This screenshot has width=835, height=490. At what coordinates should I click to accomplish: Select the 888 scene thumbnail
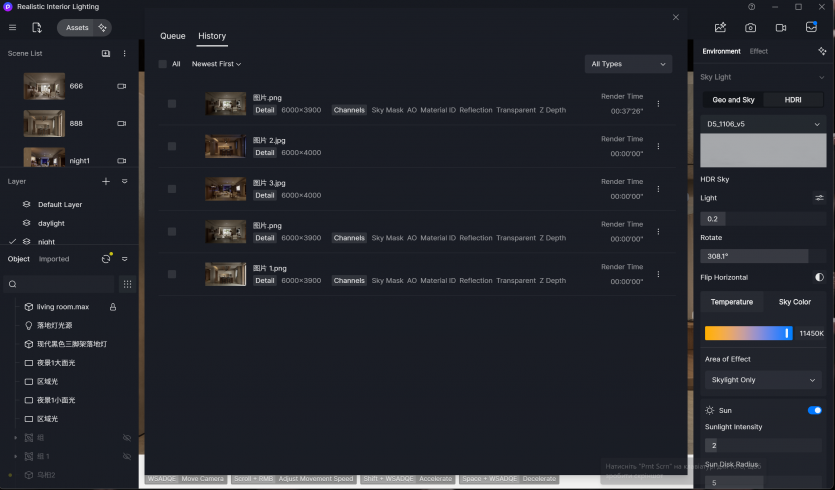pos(45,123)
